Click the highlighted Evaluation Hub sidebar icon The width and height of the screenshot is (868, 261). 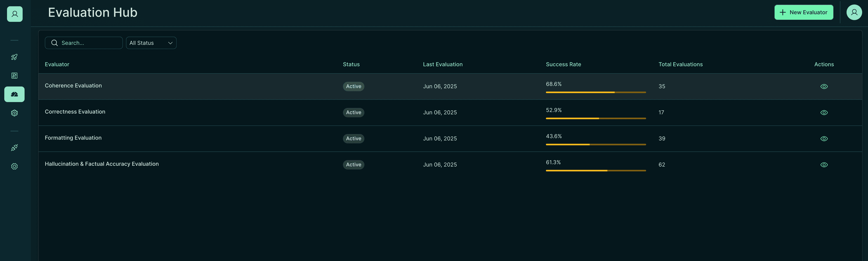pos(14,94)
